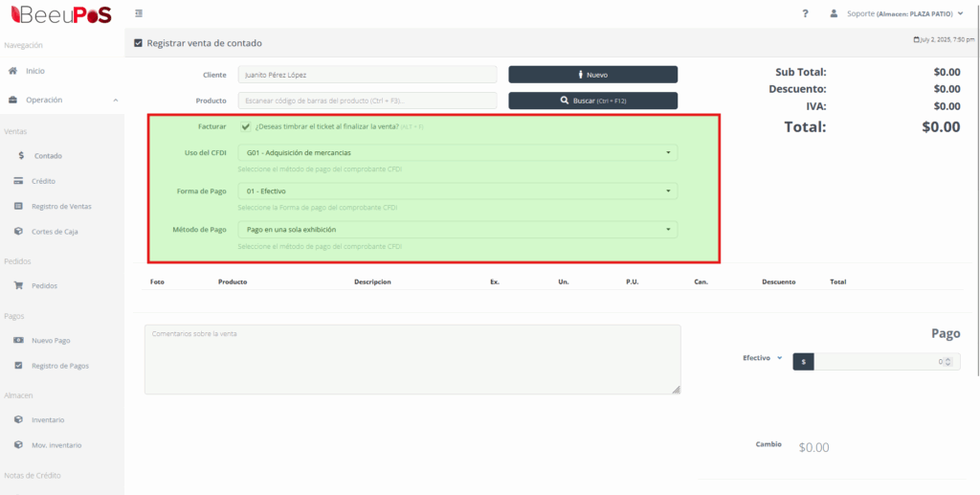This screenshot has width=980, height=495.
Task: Click the Foto column header
Action: click(157, 281)
